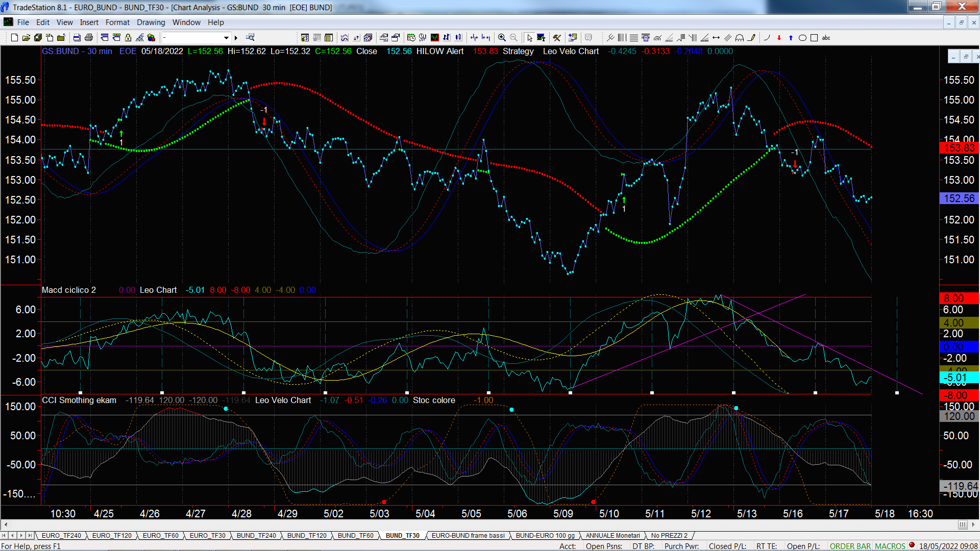Click the Insert Analysis Technique icon
This screenshot has width=980, height=551.
345,37
